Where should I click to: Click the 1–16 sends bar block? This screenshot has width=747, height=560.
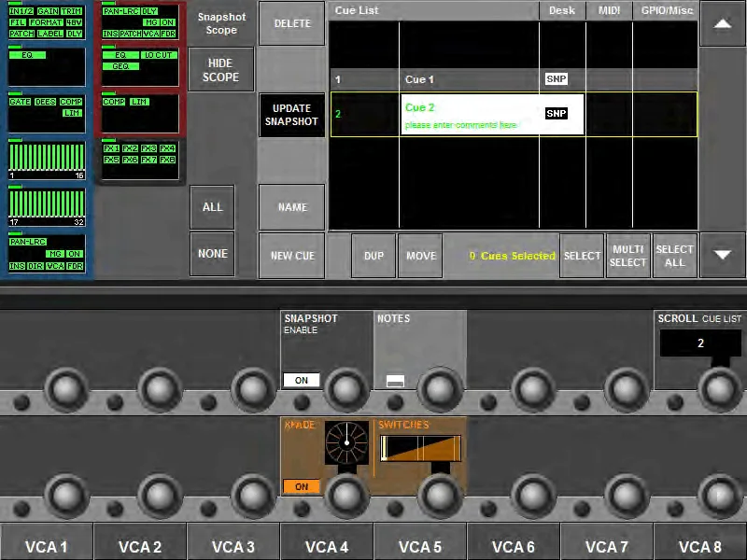click(x=47, y=161)
